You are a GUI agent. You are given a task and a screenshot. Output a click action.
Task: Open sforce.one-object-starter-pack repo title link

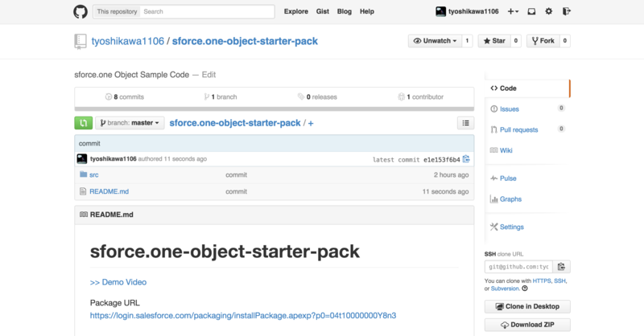[x=245, y=41]
